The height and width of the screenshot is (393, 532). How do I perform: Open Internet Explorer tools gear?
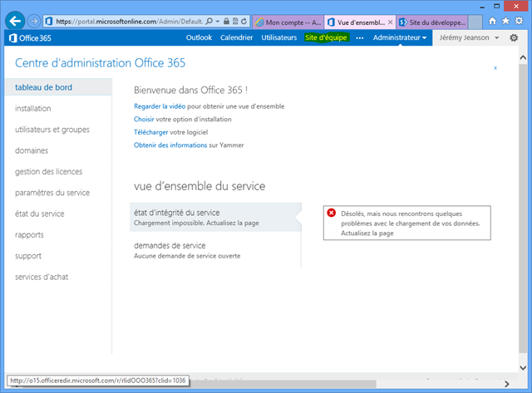tap(519, 21)
